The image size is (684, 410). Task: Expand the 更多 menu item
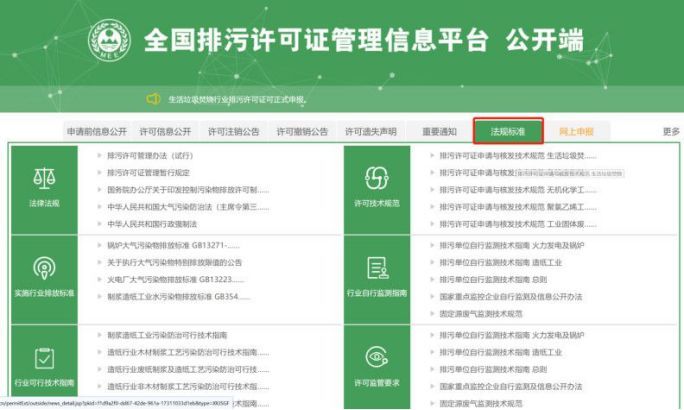tap(671, 131)
